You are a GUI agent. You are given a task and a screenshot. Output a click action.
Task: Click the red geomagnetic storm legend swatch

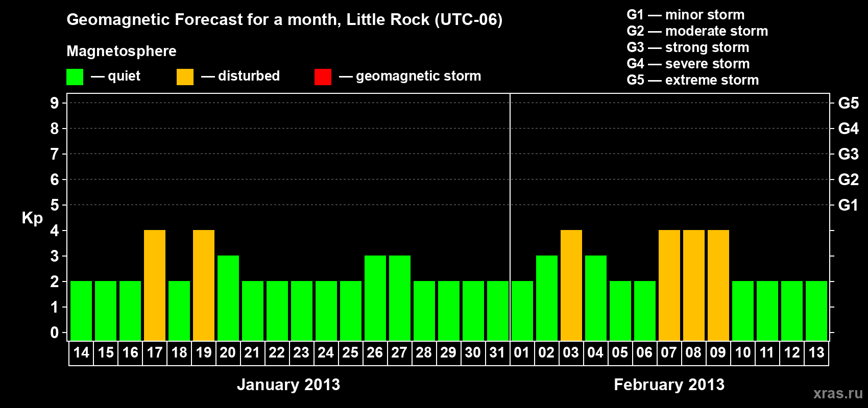tap(323, 77)
